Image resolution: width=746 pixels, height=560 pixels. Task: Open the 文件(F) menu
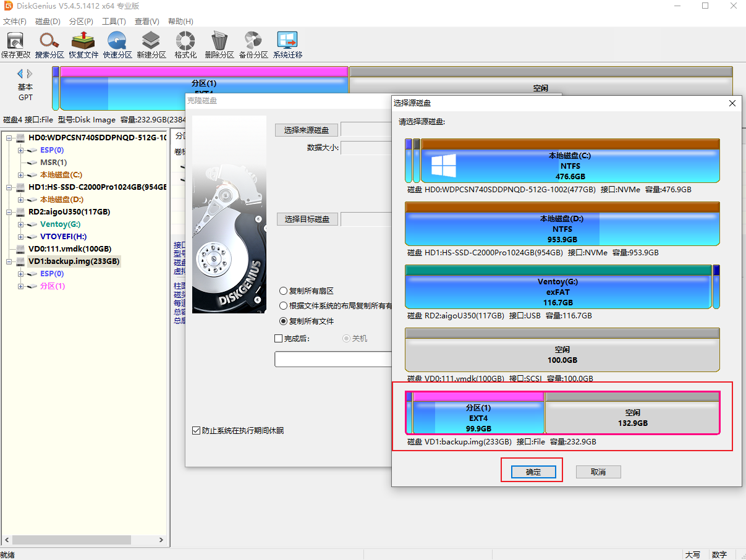coord(15,21)
